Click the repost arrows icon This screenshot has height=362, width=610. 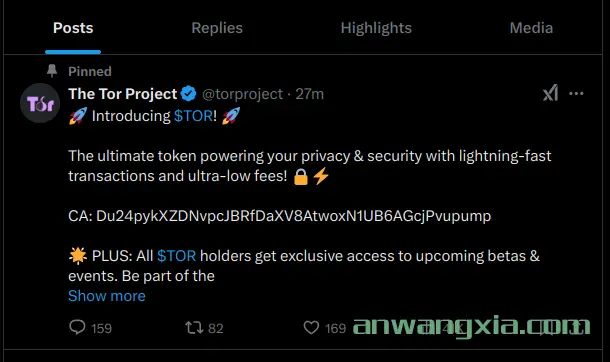tap(194, 328)
